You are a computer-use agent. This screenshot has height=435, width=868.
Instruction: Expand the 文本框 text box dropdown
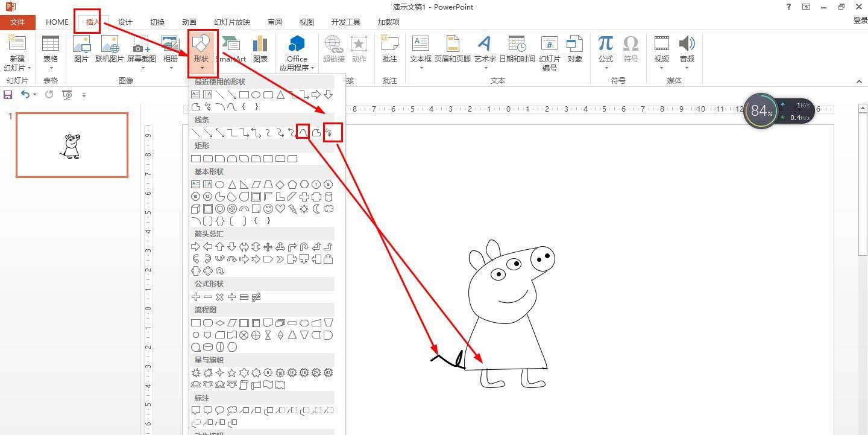coord(421,53)
